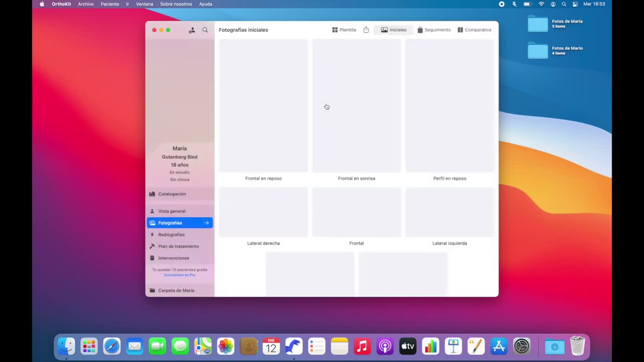Image resolution: width=644 pixels, height=362 pixels.
Task: Open Plan de tratamiento section
Action: tap(180, 246)
